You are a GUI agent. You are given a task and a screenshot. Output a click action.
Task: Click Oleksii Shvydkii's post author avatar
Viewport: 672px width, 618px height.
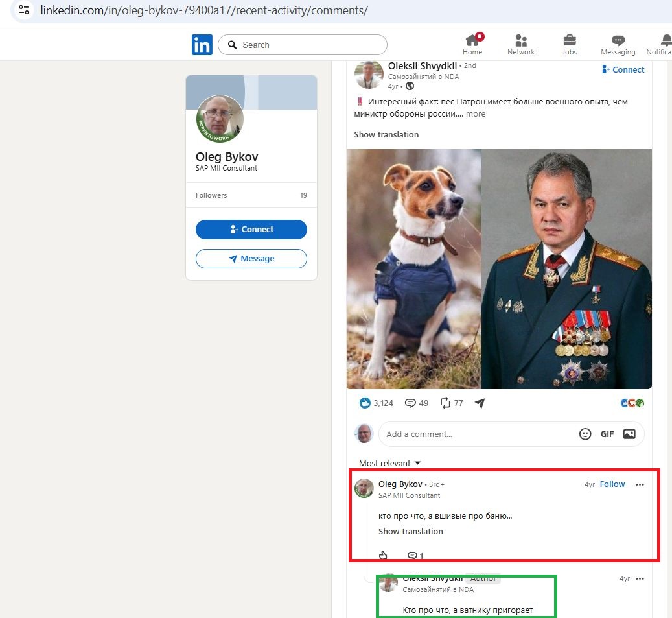[x=369, y=75]
